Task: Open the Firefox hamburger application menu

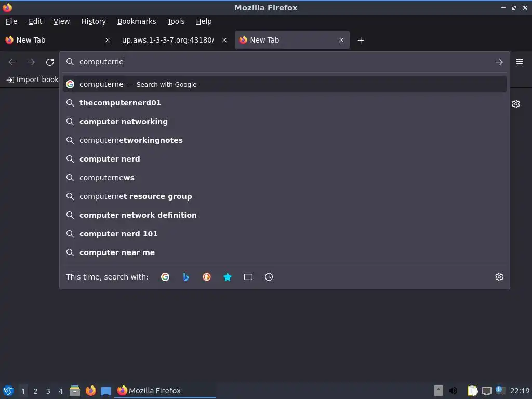Action: click(x=520, y=62)
